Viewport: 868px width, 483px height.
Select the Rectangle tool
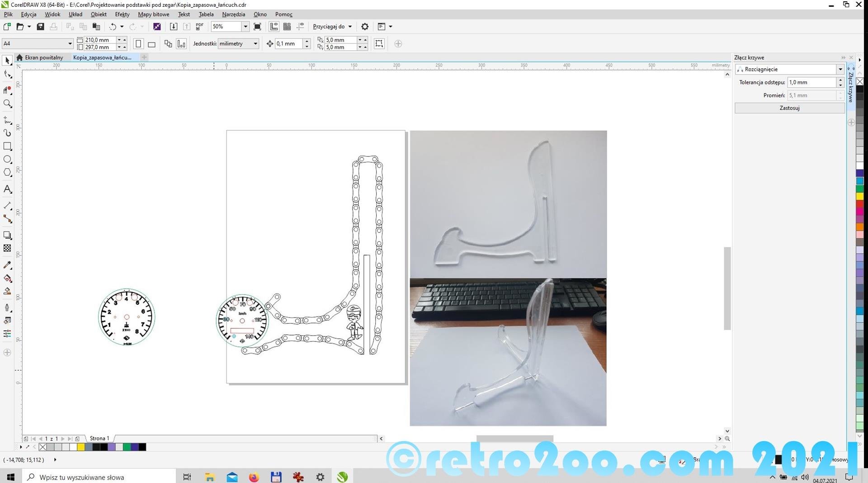click(7, 146)
